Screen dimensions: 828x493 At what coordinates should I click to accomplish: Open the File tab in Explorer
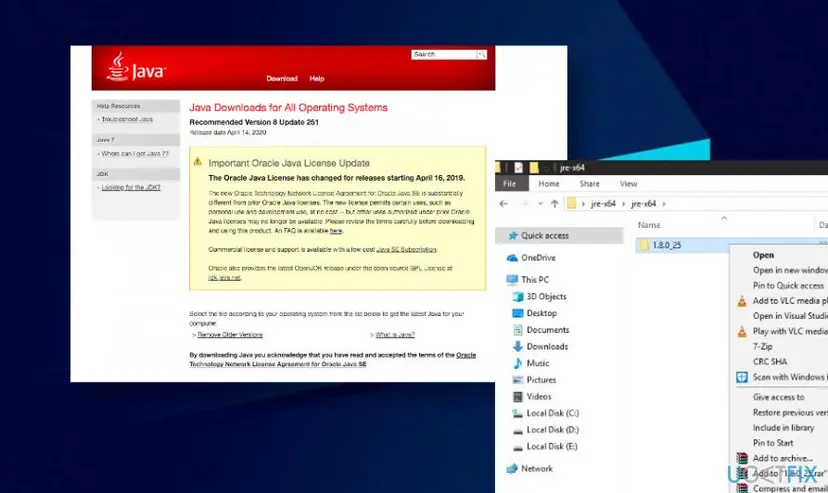(510, 184)
